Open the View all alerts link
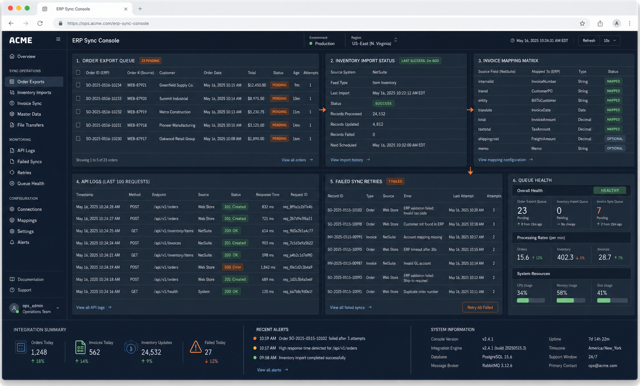The image size is (640, 386). pyautogui.click(x=272, y=370)
